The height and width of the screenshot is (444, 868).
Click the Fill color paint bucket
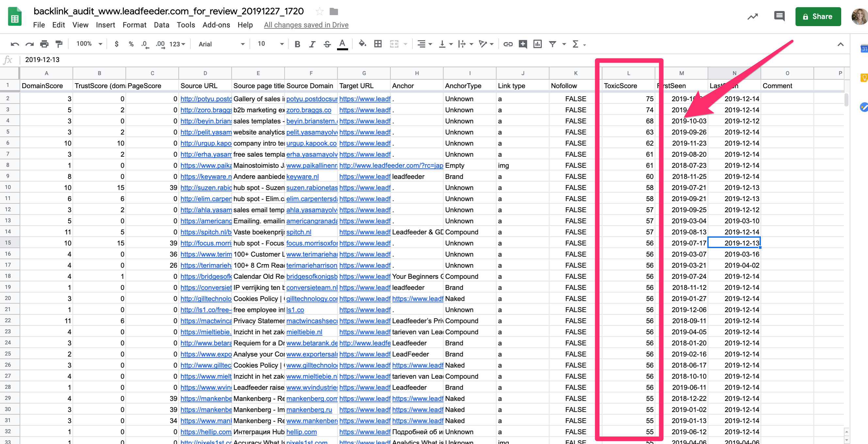coord(362,44)
